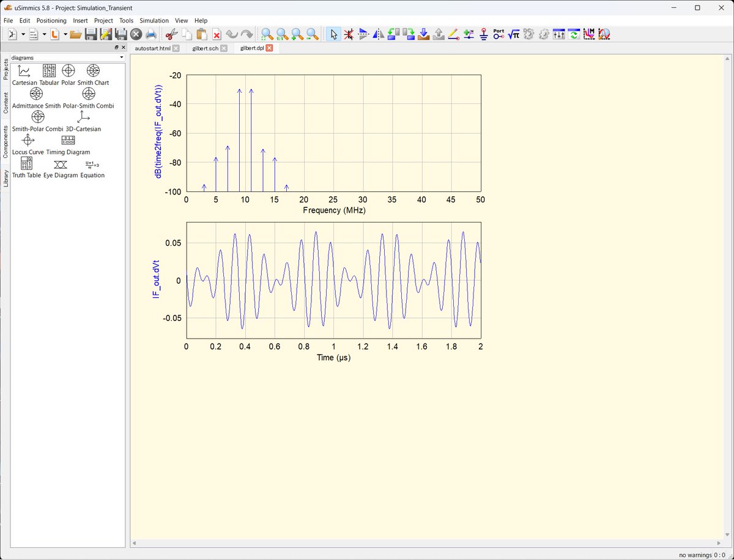Select the Eye Diagram element
This screenshot has height=560, width=734.
[60, 166]
